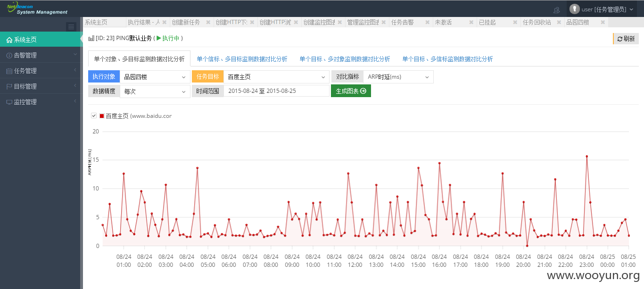Click the lowest data point near 08/24 20:00
Image resolution: width=644 pixels, height=289 pixels.
(527, 246)
